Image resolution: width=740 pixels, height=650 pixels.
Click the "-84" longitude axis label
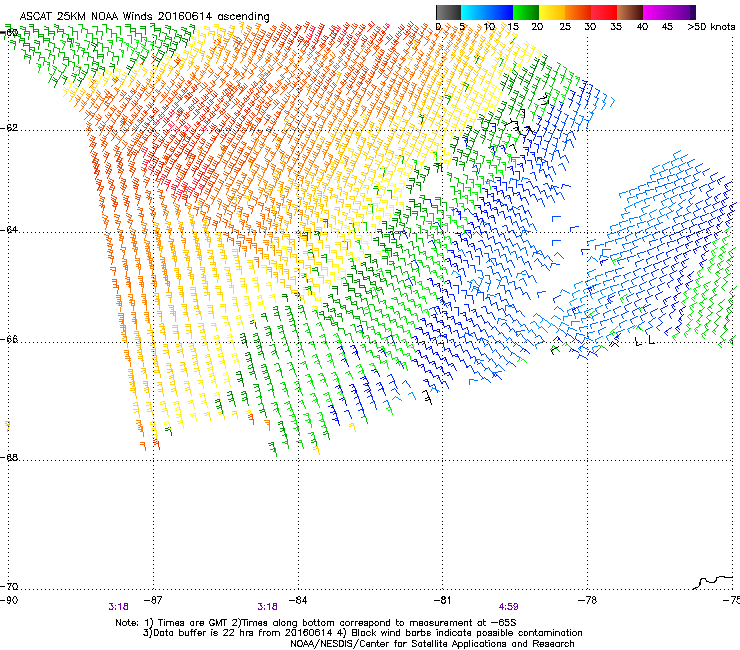click(x=298, y=600)
